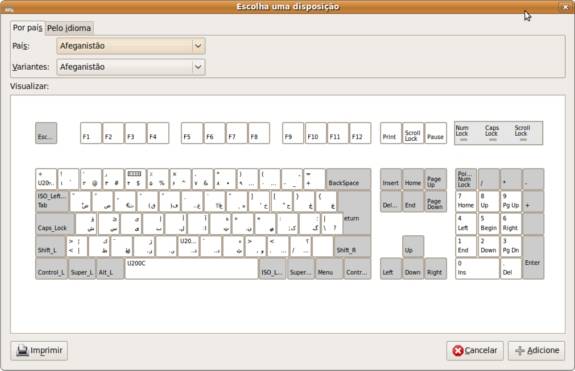
Task: Select the País combo box showing Afeganistão
Action: click(131, 46)
